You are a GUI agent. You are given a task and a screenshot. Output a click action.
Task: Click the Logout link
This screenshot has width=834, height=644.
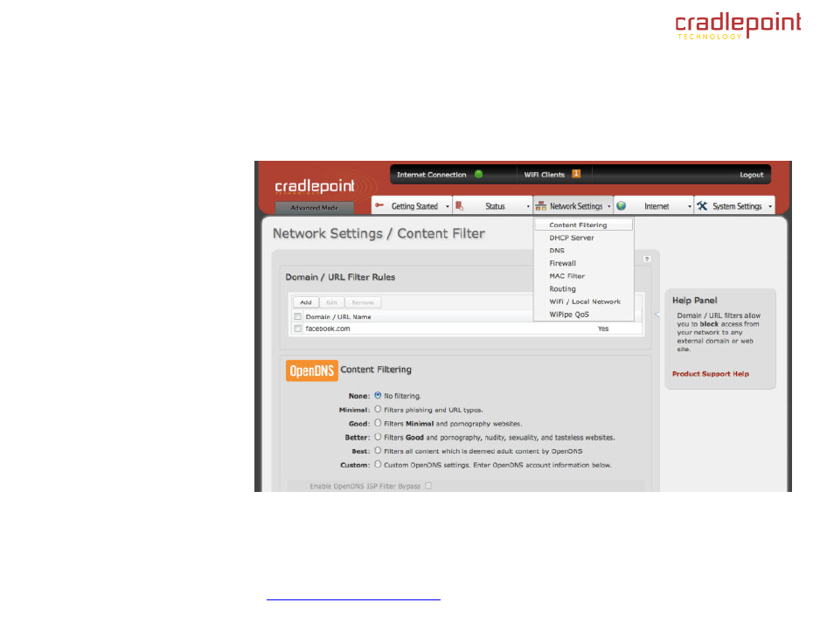coord(751,175)
